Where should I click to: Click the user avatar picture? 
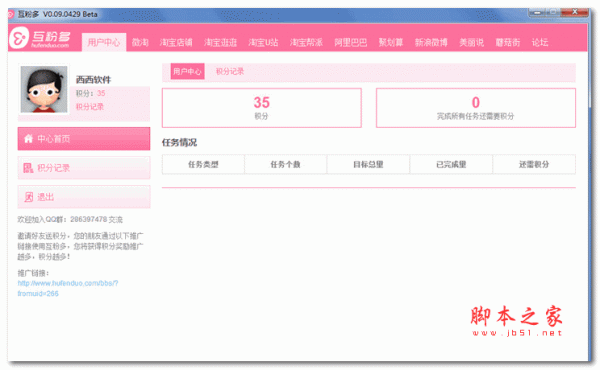44,89
